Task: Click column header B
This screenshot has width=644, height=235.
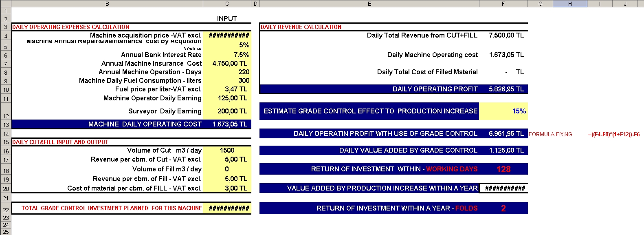Action: (x=107, y=4)
